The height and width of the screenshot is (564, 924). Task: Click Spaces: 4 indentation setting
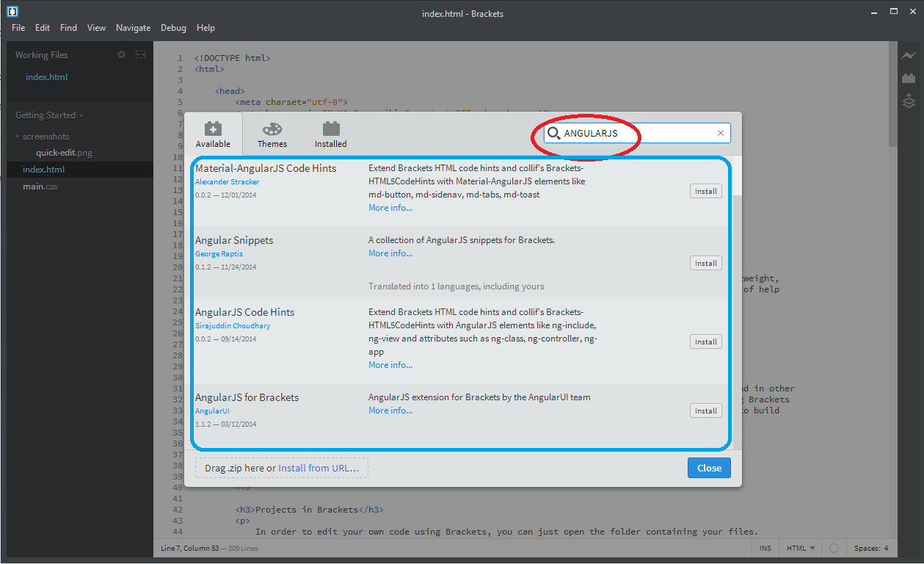coord(871,548)
